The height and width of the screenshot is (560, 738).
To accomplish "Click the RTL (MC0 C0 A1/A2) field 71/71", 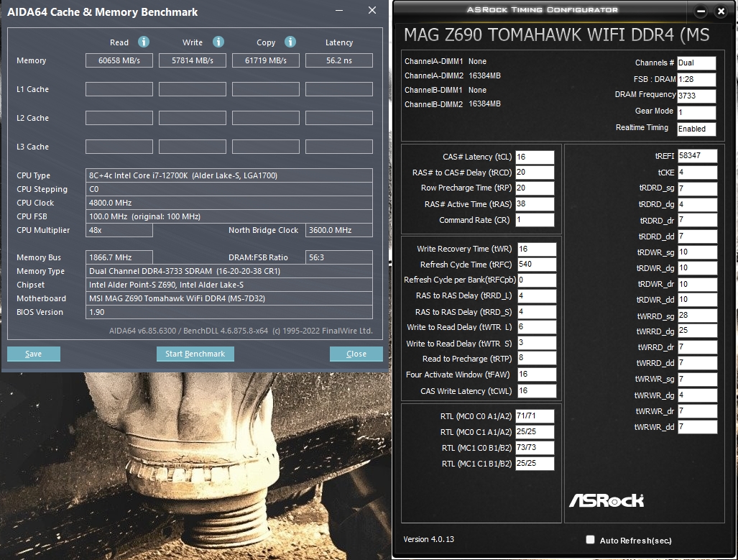I will click(535, 416).
